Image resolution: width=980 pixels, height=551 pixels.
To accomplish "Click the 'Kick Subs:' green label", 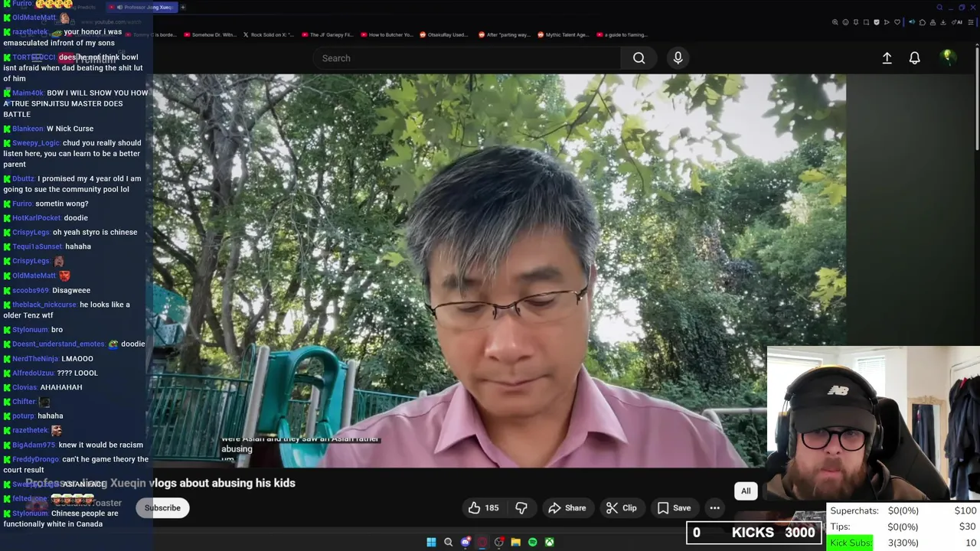I will pos(851,543).
